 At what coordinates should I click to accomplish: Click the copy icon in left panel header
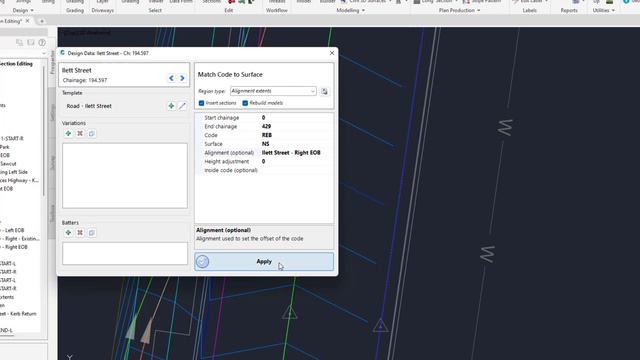coord(19,42)
